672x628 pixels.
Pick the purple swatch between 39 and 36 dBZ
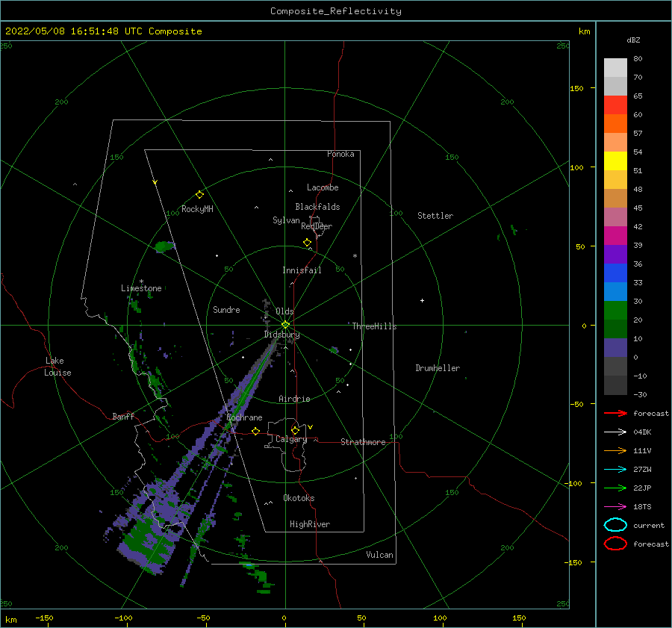(615, 254)
